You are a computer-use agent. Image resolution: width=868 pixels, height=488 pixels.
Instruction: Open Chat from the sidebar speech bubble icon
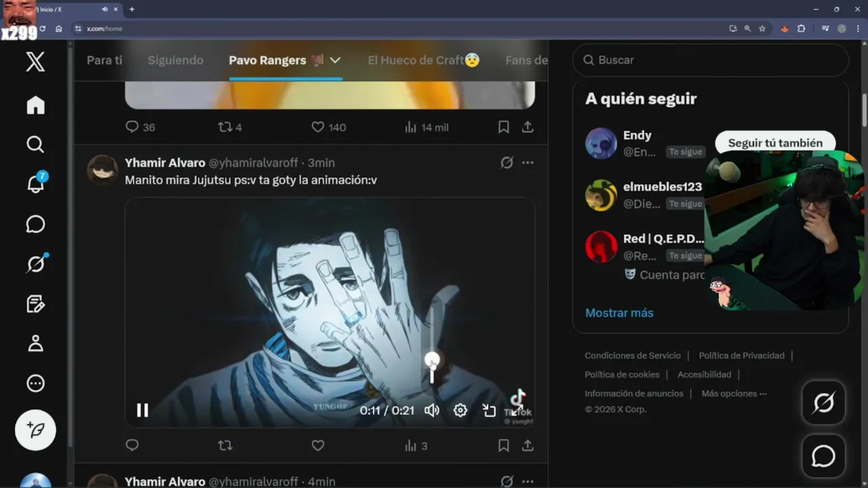[35, 224]
